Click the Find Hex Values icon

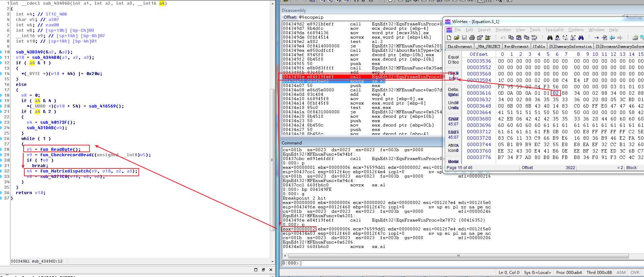(558, 38)
